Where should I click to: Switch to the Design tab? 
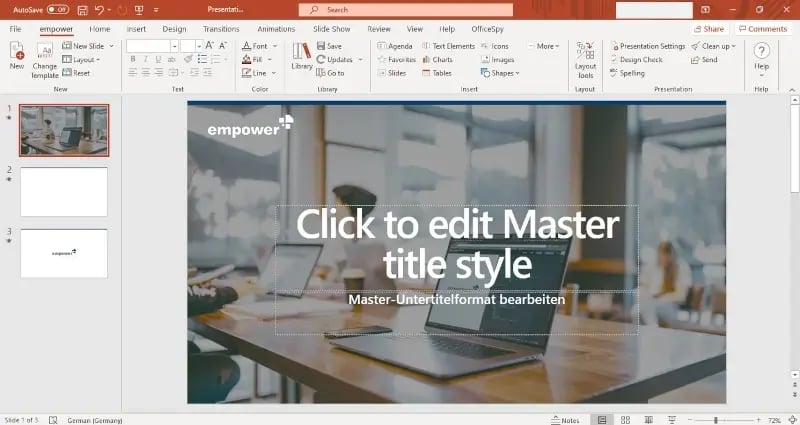click(174, 29)
